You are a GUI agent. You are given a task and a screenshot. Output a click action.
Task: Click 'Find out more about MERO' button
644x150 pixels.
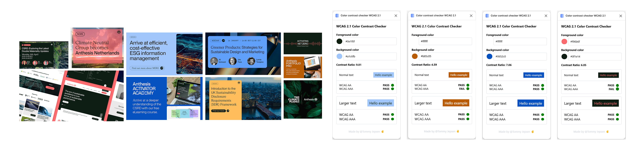[147, 68]
